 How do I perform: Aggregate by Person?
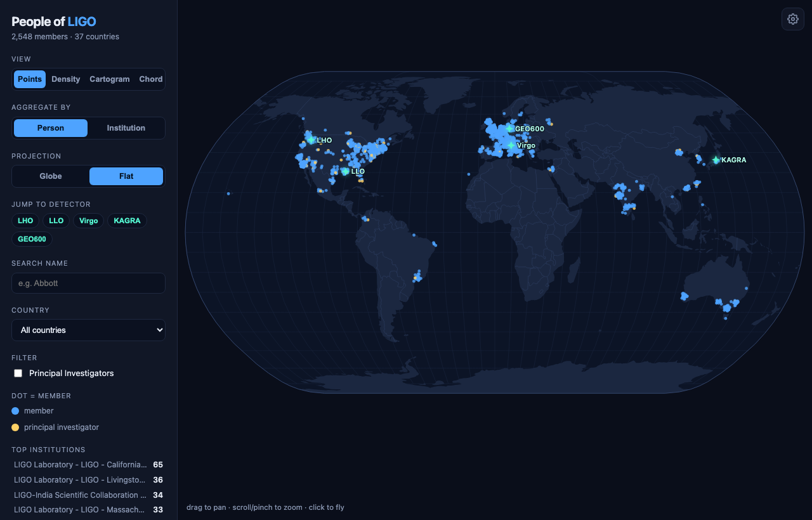51,128
